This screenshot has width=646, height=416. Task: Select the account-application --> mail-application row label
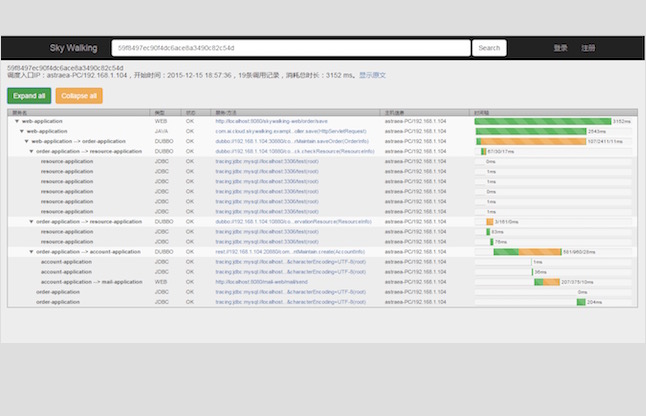(x=91, y=282)
